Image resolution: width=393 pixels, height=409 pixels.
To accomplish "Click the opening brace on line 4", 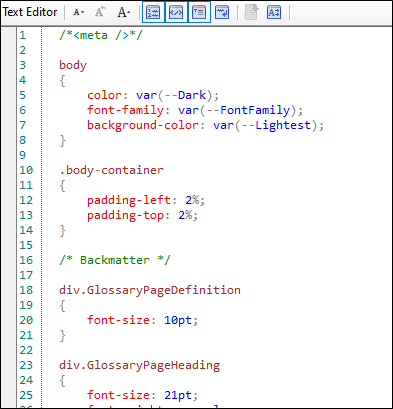I will tap(62, 80).
